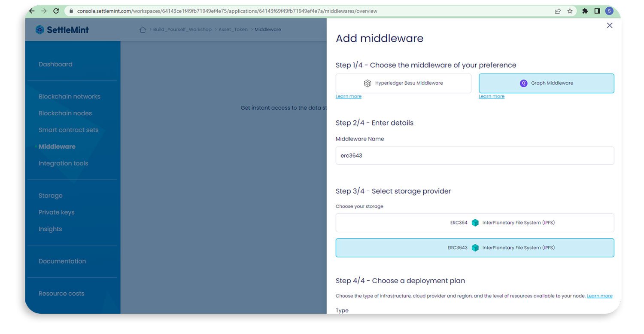Click the 'Middleware Name' label
Image resolution: width=644 pixels, height=334 pixels.
(x=360, y=139)
